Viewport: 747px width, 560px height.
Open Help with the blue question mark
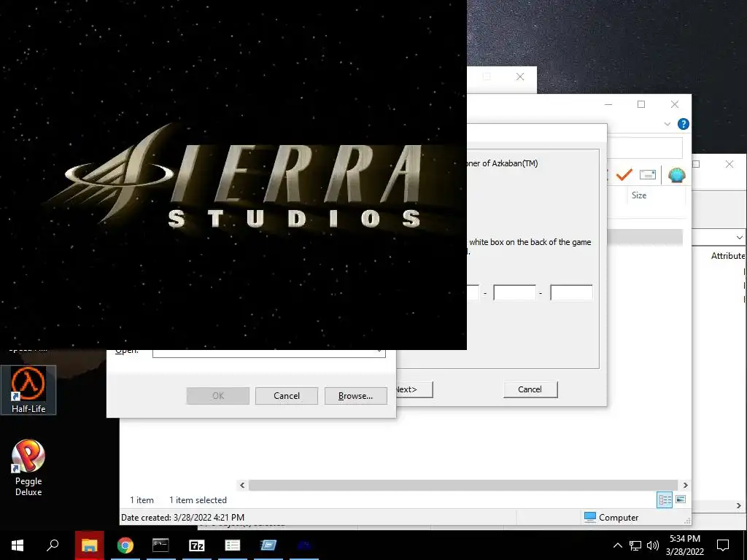click(x=683, y=124)
